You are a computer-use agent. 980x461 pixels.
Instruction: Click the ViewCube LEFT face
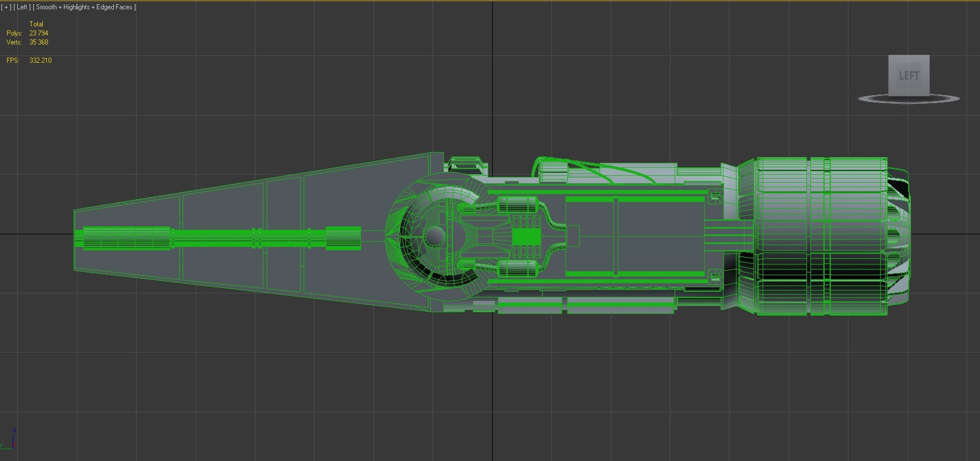pos(909,75)
